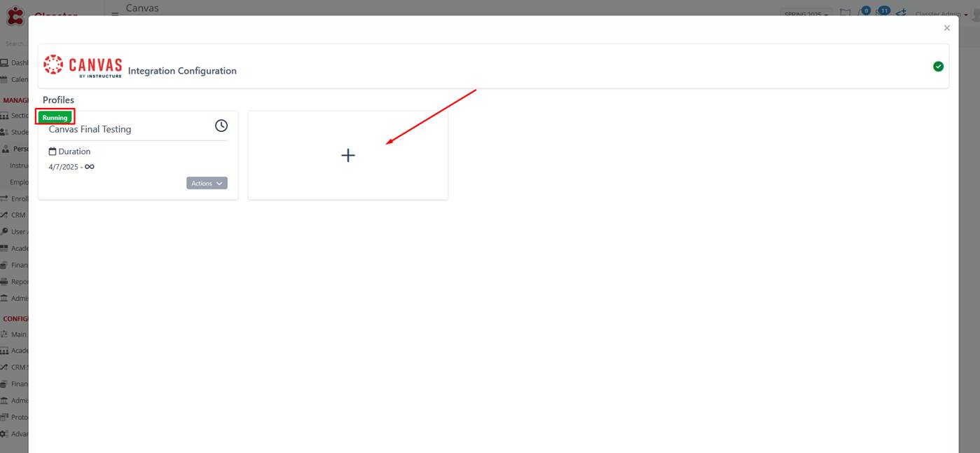Open the Canvas Final Testing profile title

(90, 129)
